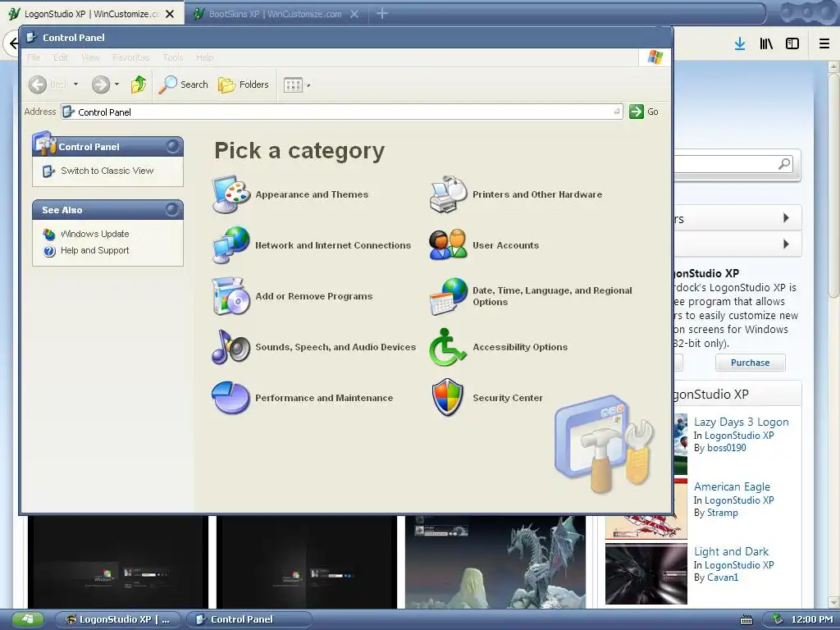The height and width of the screenshot is (630, 840).
Task: Click the Forward arrow in Control Panel
Action: coord(101,84)
